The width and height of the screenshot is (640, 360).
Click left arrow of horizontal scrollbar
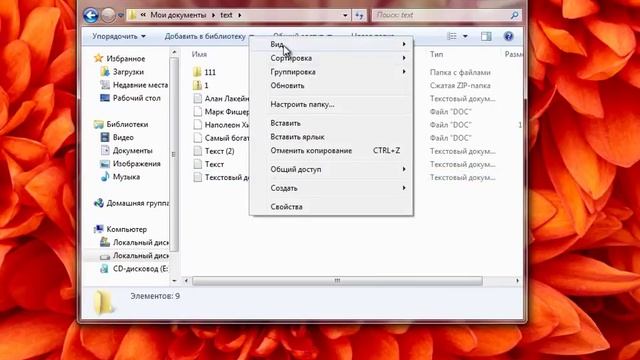click(x=186, y=281)
